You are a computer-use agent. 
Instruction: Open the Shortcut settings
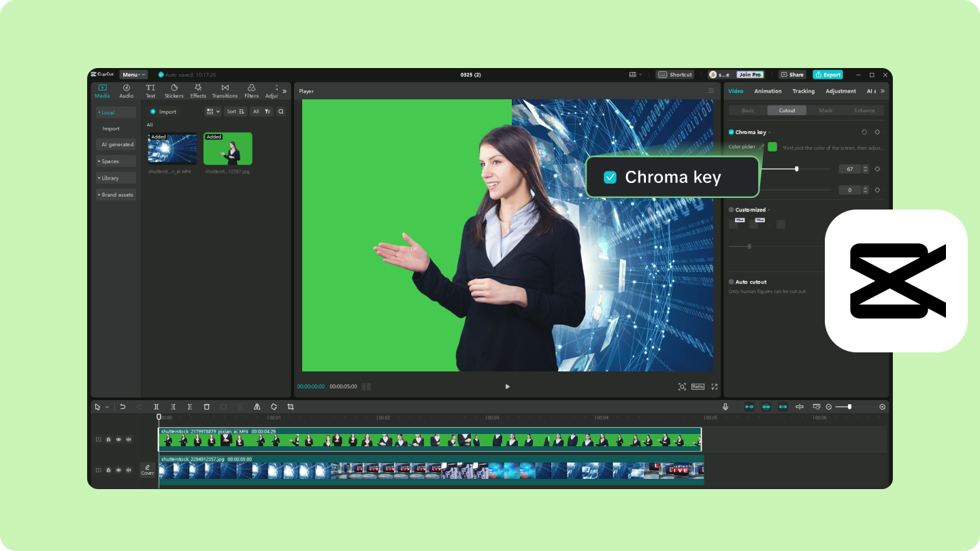point(675,75)
